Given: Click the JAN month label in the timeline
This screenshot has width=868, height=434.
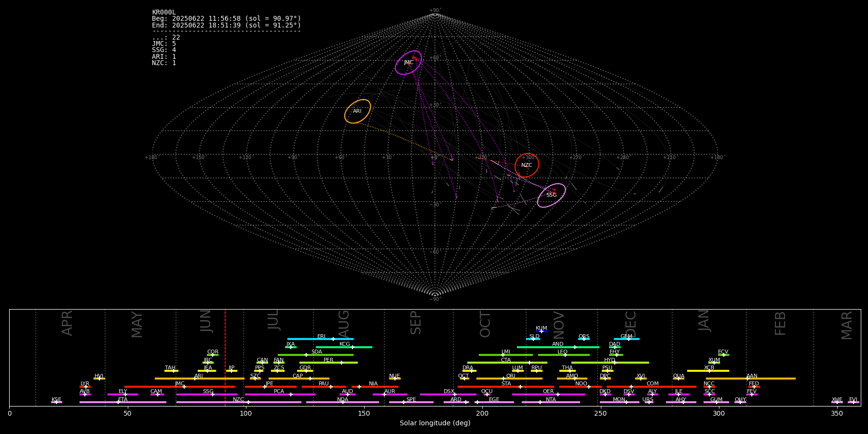Looking at the screenshot, I should coord(704,321).
